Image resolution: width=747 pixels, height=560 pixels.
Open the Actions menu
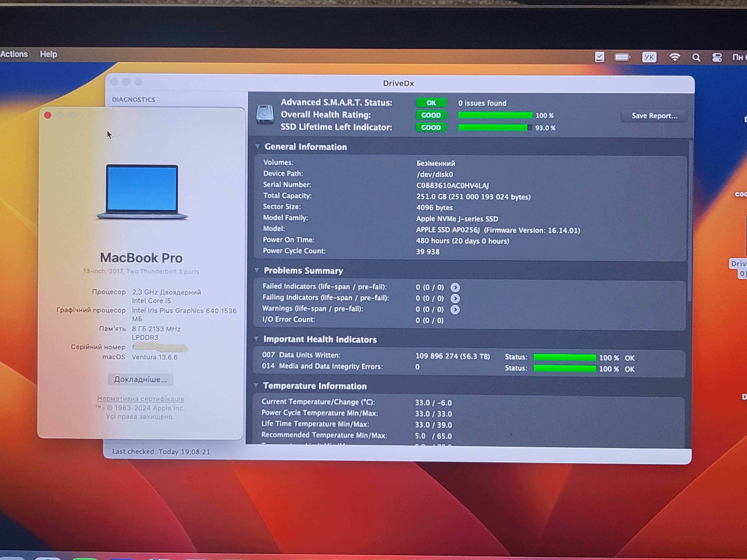point(14,54)
